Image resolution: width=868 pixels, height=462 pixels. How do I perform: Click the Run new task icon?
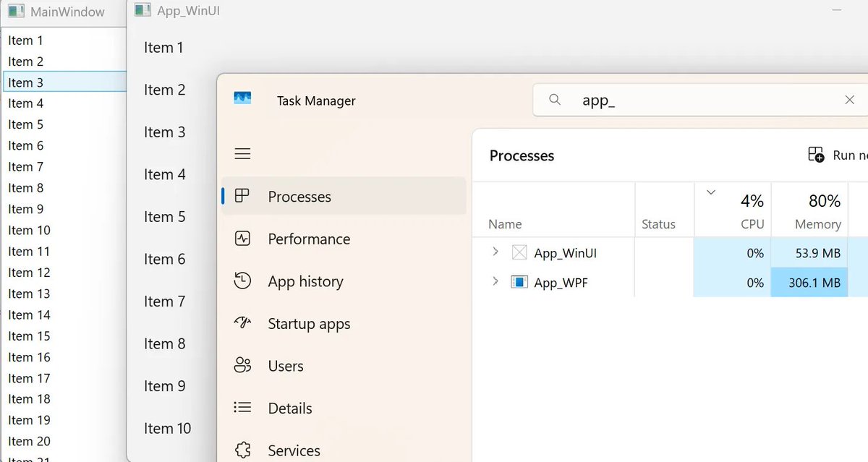(816, 155)
